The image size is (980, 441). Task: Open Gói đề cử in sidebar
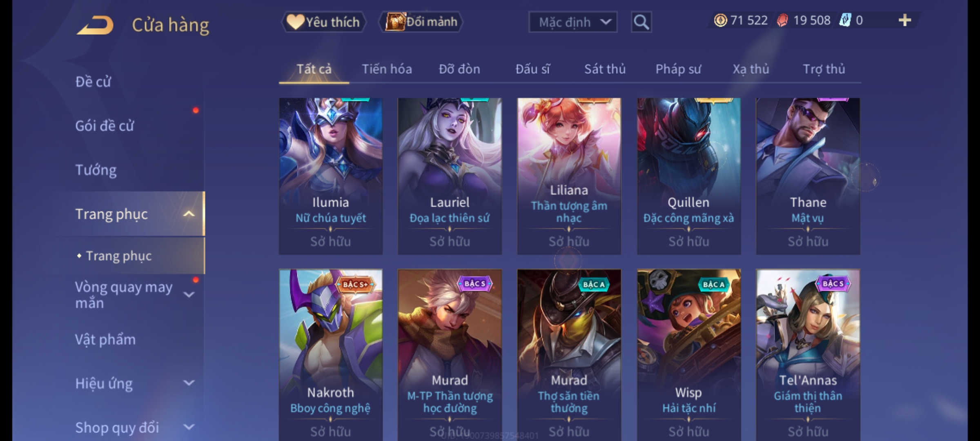(x=105, y=126)
